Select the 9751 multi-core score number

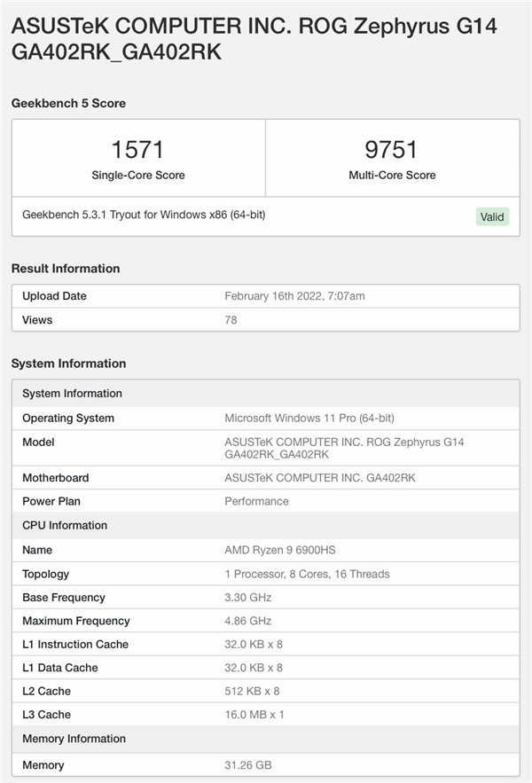391,149
